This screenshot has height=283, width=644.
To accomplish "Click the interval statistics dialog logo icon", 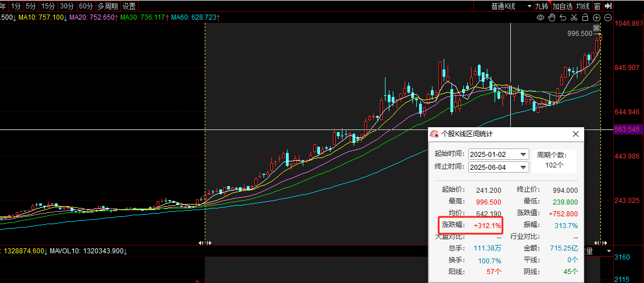I will click(x=434, y=134).
